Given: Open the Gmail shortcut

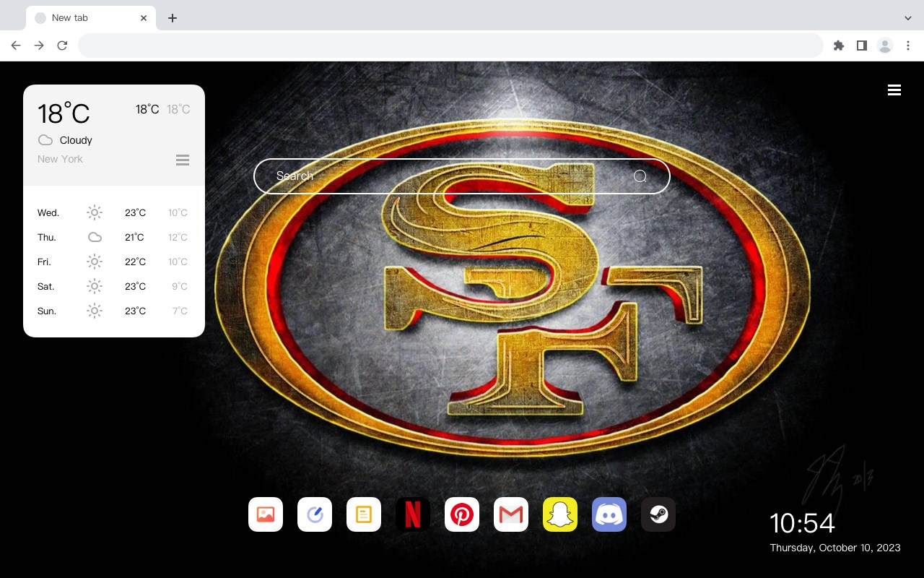Looking at the screenshot, I should [x=511, y=514].
